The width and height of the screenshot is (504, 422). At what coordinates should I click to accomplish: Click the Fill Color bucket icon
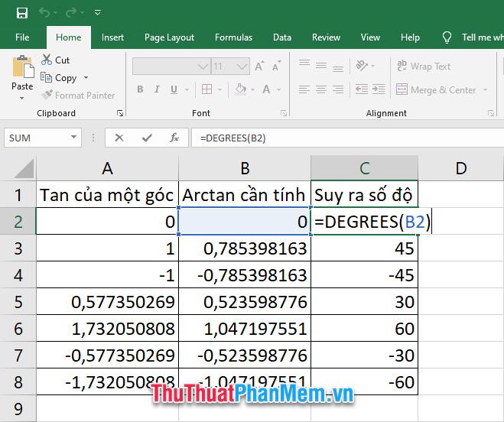[241, 89]
